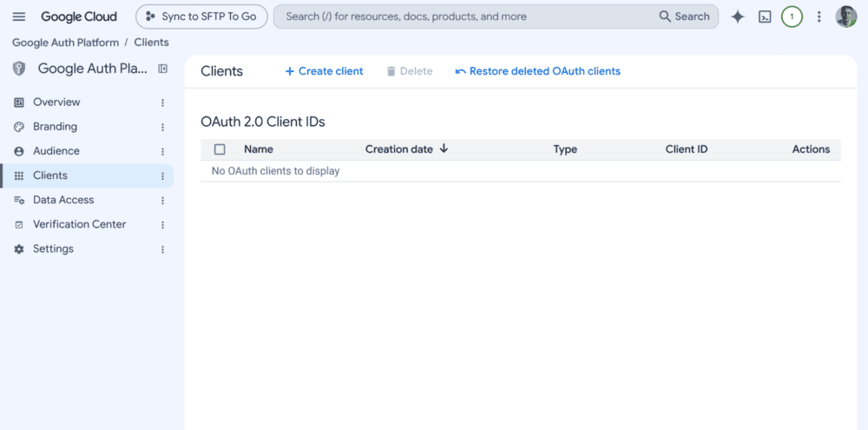The height and width of the screenshot is (430, 868).
Task: Open the hamburger navigation menu
Action: [19, 17]
